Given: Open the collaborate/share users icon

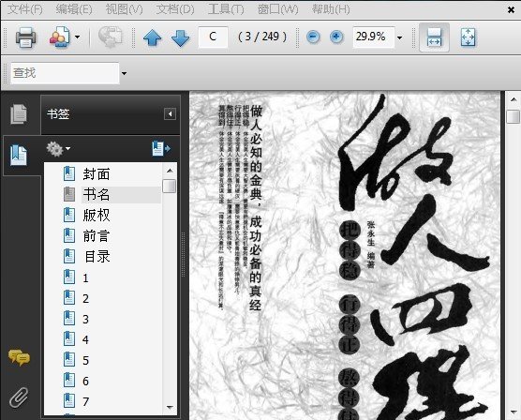Looking at the screenshot, I should click(60, 37).
